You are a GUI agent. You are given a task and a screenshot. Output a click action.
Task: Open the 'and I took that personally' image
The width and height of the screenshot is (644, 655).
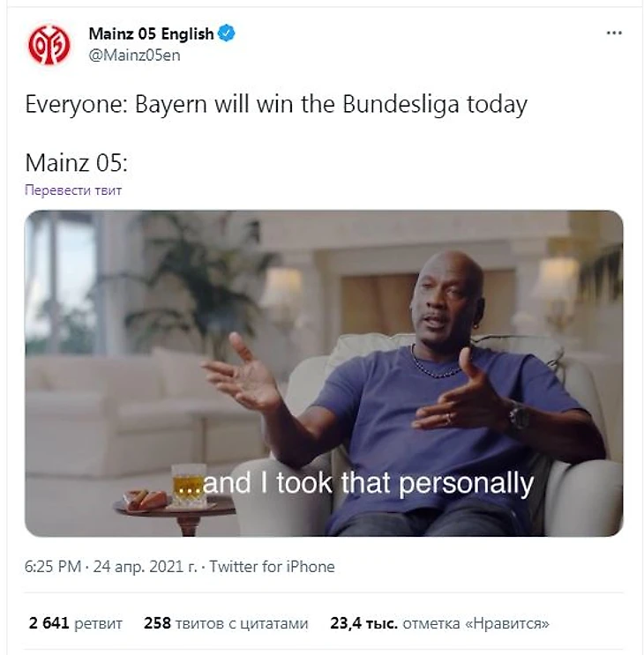click(x=324, y=373)
